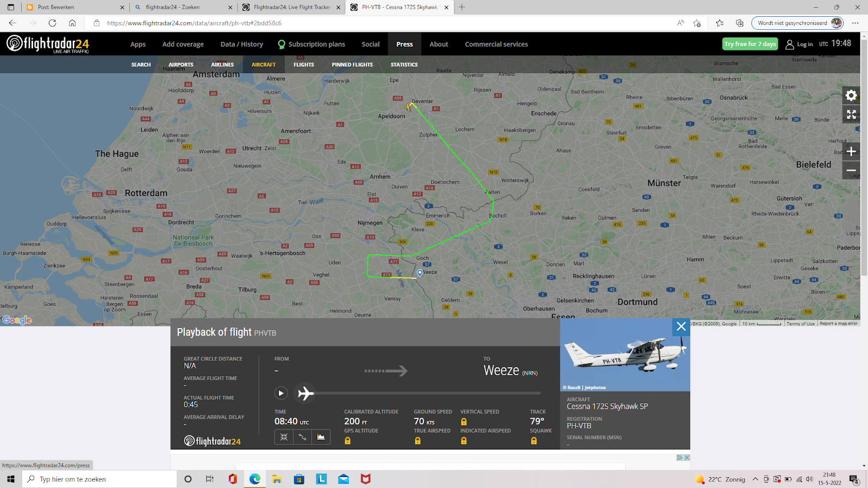Screen dimensions: 868x488
Task: Open collections icon in toolbar
Action: tap(739, 23)
